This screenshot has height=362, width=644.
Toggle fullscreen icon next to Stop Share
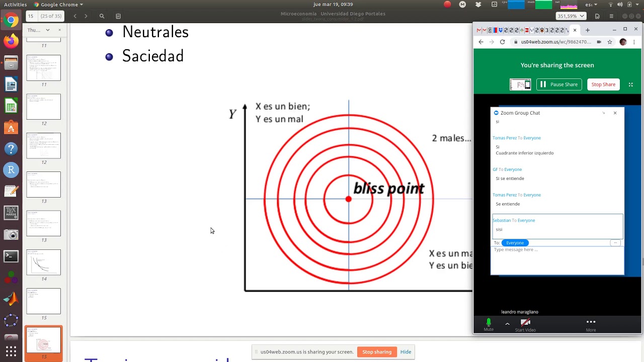point(630,84)
